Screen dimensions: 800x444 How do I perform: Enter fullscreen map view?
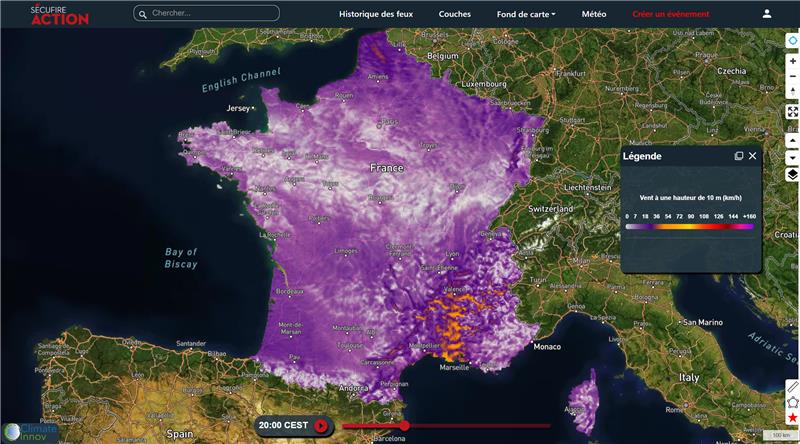pos(792,112)
